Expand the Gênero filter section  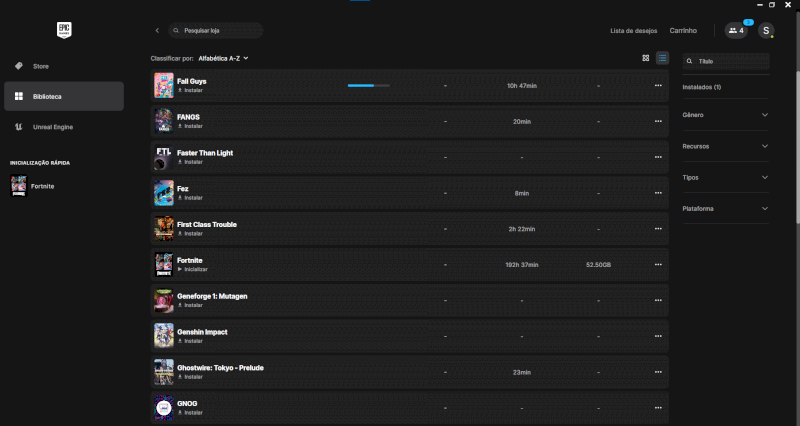pos(725,115)
